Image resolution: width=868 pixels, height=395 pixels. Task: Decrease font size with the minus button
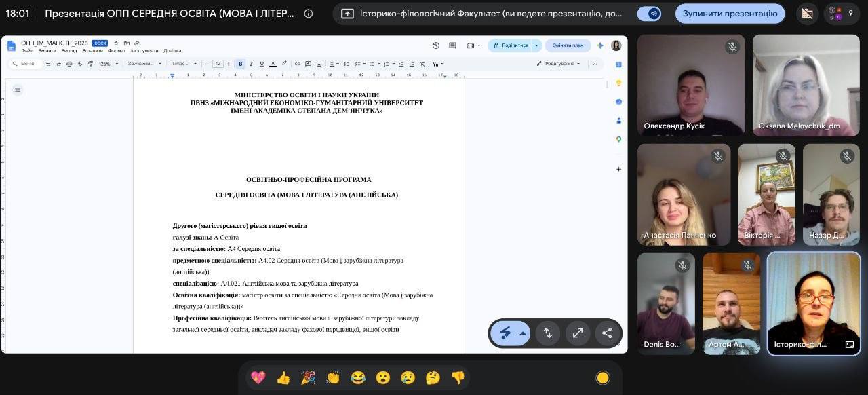pyautogui.click(x=207, y=64)
